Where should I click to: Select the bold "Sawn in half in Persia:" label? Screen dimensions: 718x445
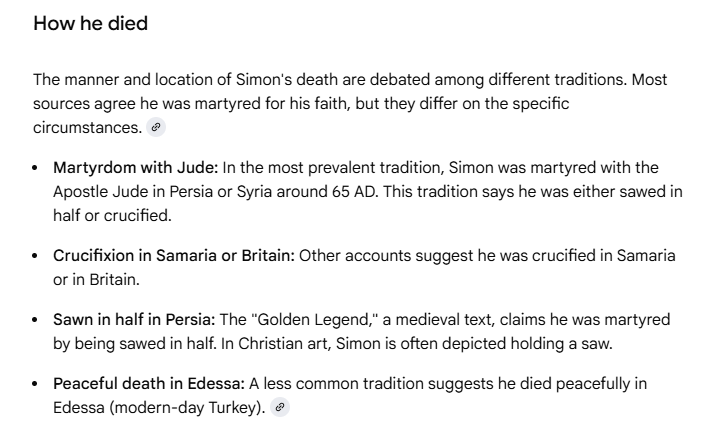click(134, 320)
